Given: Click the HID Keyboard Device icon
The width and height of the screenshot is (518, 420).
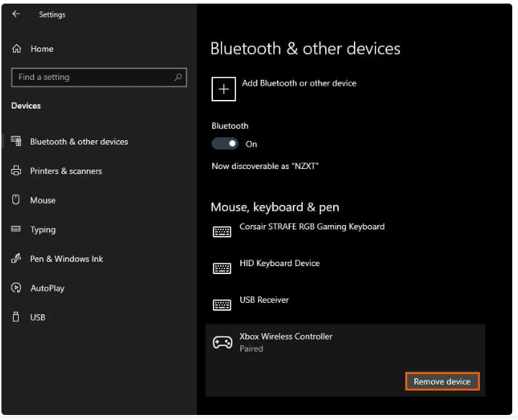Looking at the screenshot, I should (x=222, y=268).
